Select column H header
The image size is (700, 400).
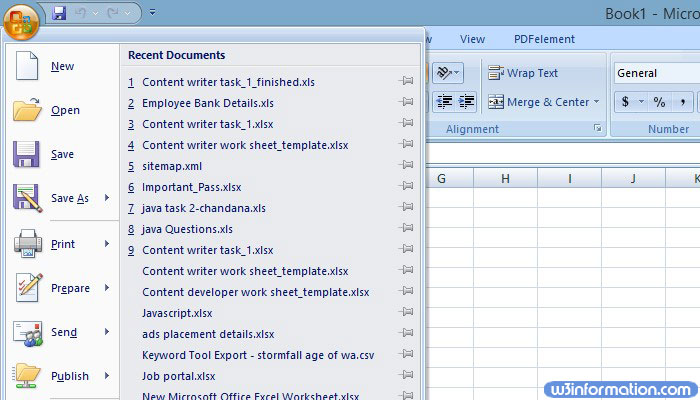(505, 179)
